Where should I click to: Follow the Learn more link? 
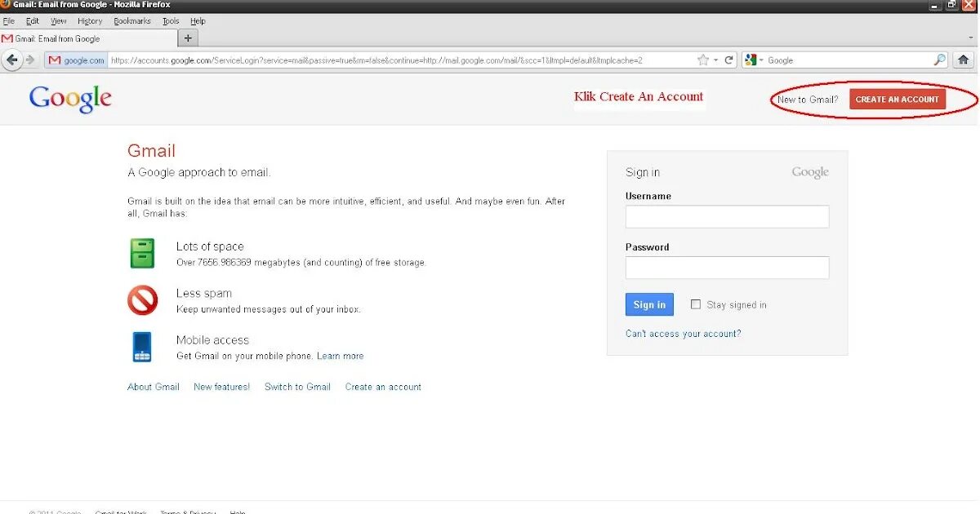tap(341, 356)
